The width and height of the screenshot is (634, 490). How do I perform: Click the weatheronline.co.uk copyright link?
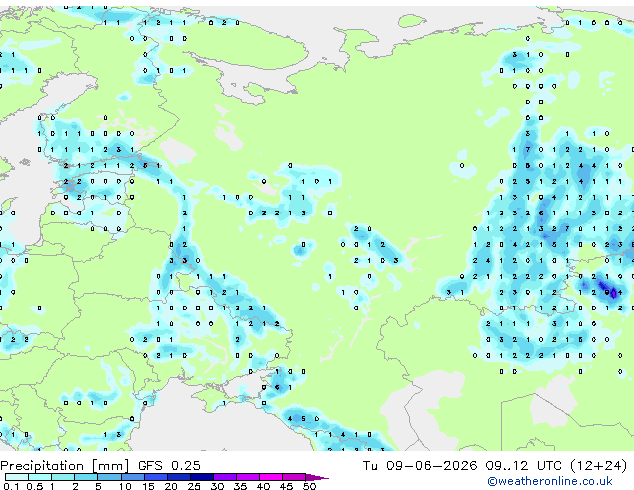pyautogui.click(x=550, y=481)
